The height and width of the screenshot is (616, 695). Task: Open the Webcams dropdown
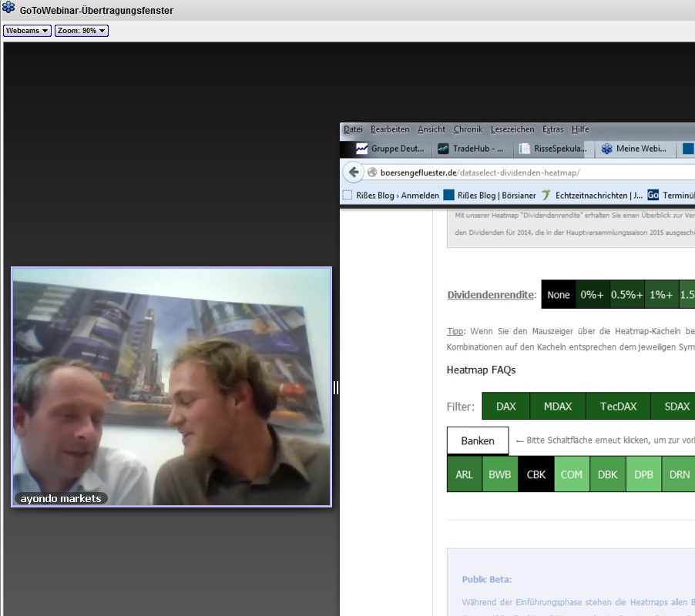point(27,31)
